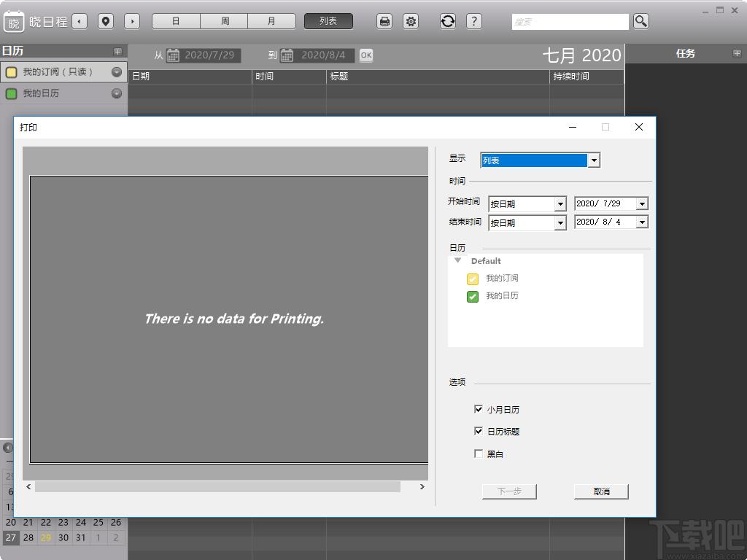Click the 取消 cancel button

point(601,491)
